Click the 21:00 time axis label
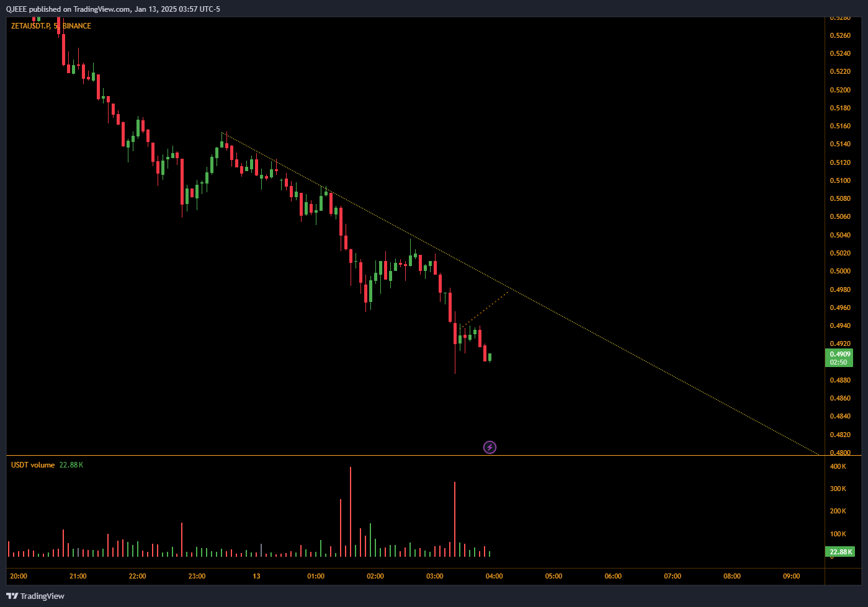Viewport: 868px width, 607px height. 78,576
